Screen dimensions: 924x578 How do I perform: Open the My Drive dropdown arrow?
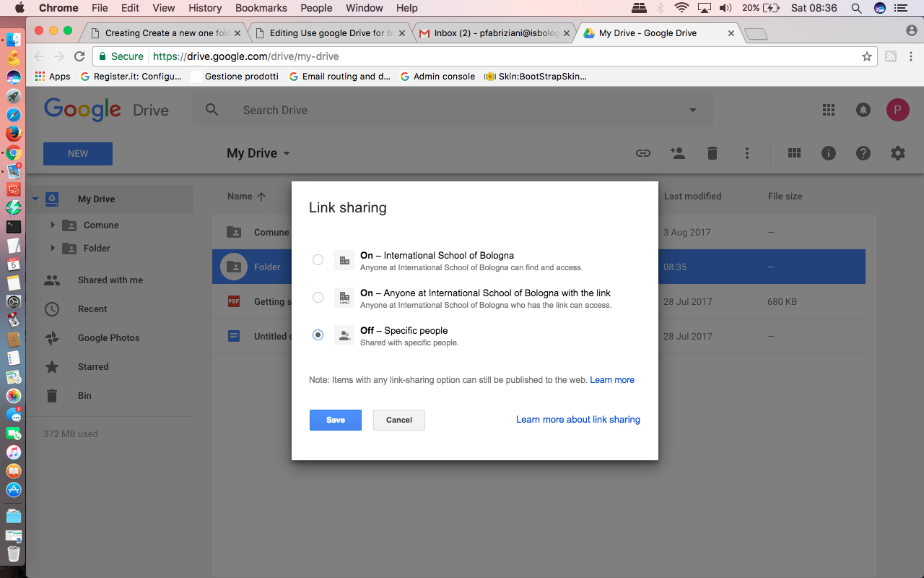[x=287, y=153]
